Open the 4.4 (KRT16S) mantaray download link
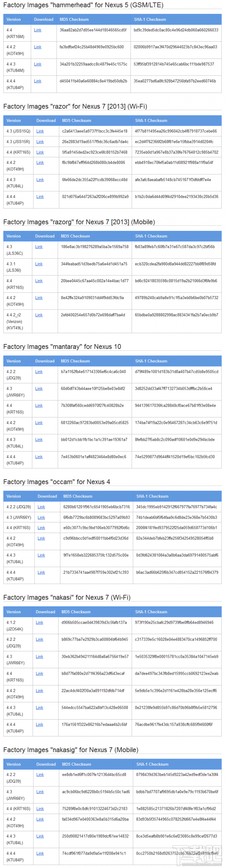Image resolution: width=225 pixels, height=868 pixels. pyautogui.click(x=39, y=406)
